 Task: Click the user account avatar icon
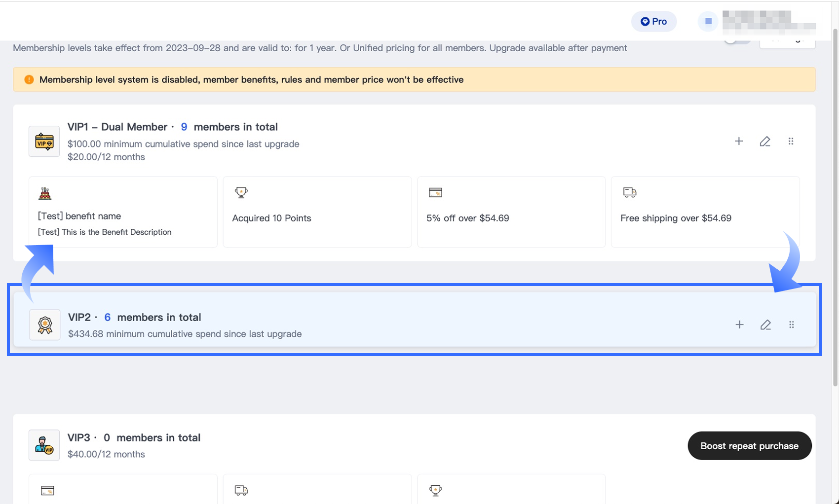click(x=708, y=21)
